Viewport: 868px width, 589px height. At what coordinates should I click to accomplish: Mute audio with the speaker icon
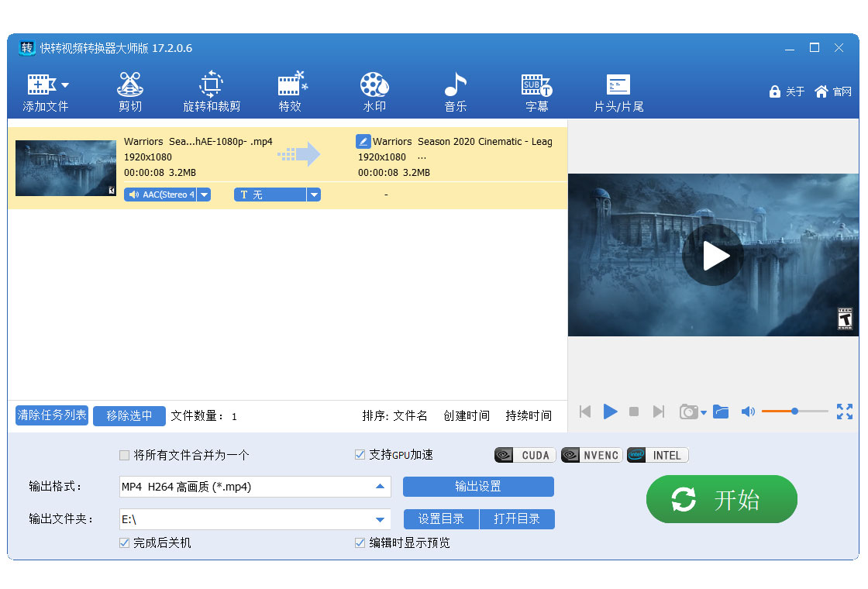click(x=748, y=412)
